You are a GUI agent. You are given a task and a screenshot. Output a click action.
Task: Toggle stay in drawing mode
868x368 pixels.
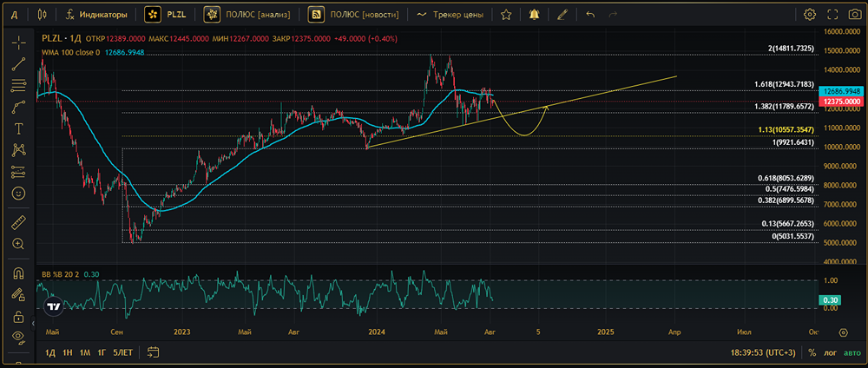click(x=19, y=295)
